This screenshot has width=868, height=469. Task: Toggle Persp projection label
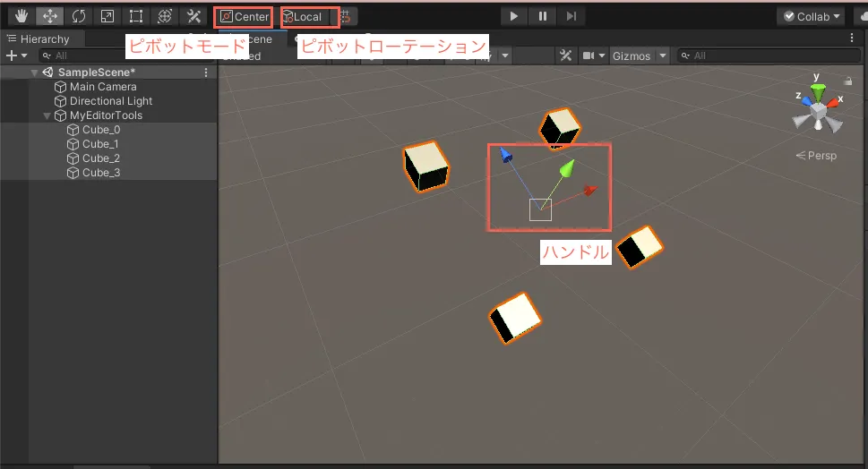816,156
